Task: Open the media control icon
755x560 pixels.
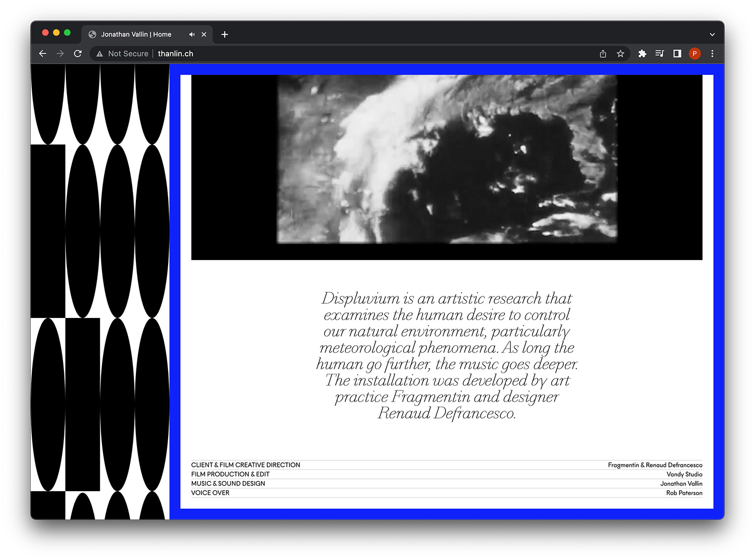Action: [x=659, y=54]
